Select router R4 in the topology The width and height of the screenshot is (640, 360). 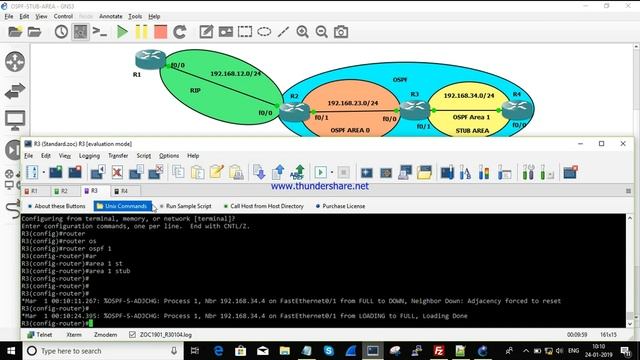[x=516, y=109]
